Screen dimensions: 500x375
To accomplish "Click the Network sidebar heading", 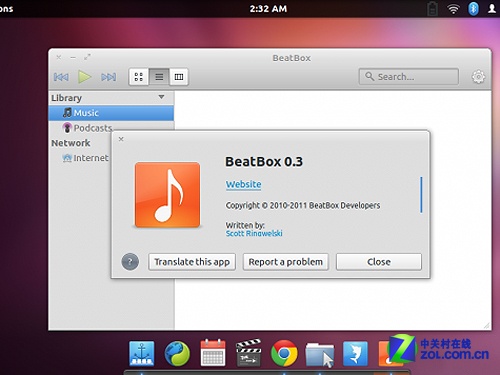I will [71, 143].
